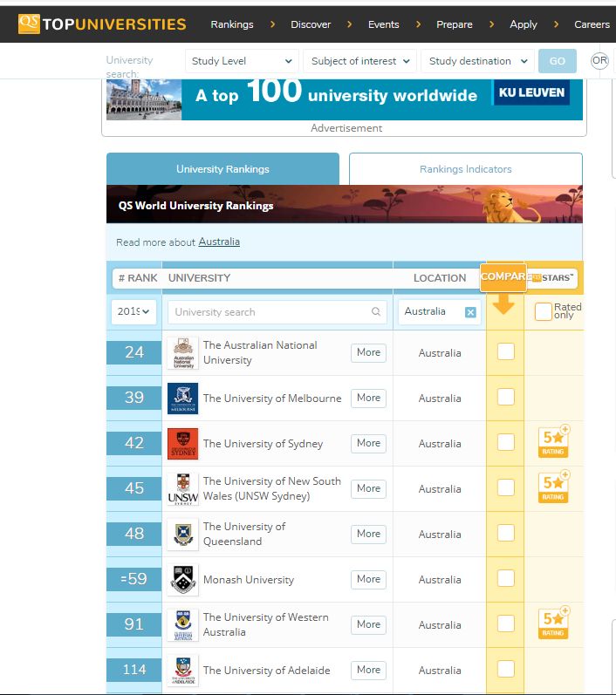
Task: Open the Careers menu item
Action: pos(592,24)
